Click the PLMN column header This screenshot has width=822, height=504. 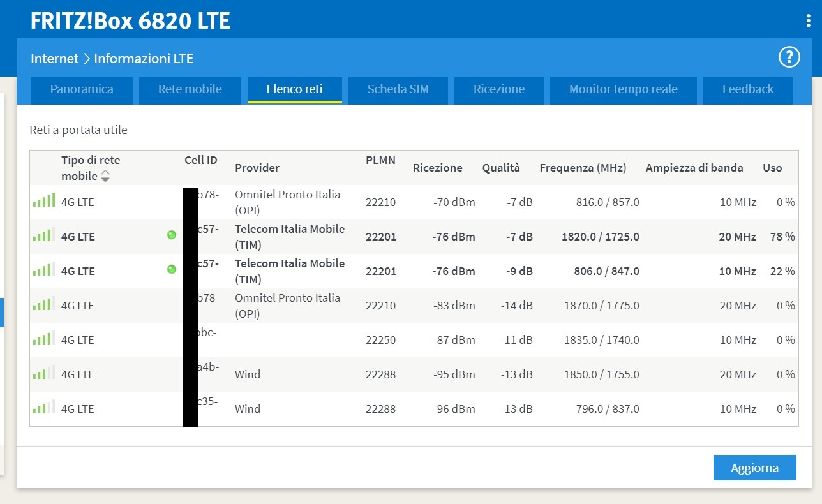(x=381, y=160)
